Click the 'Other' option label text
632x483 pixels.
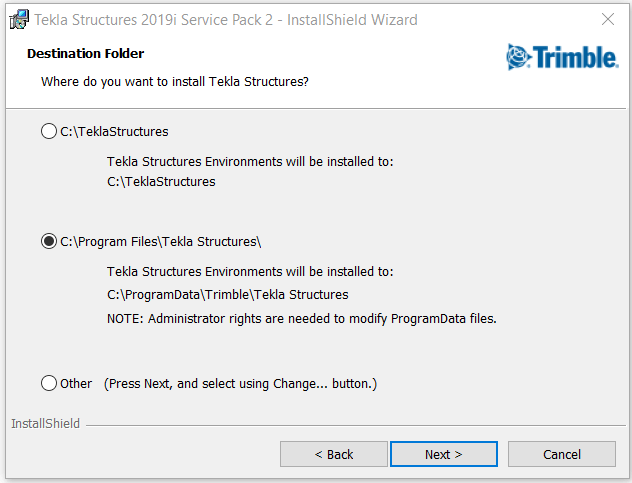pyautogui.click(x=76, y=383)
